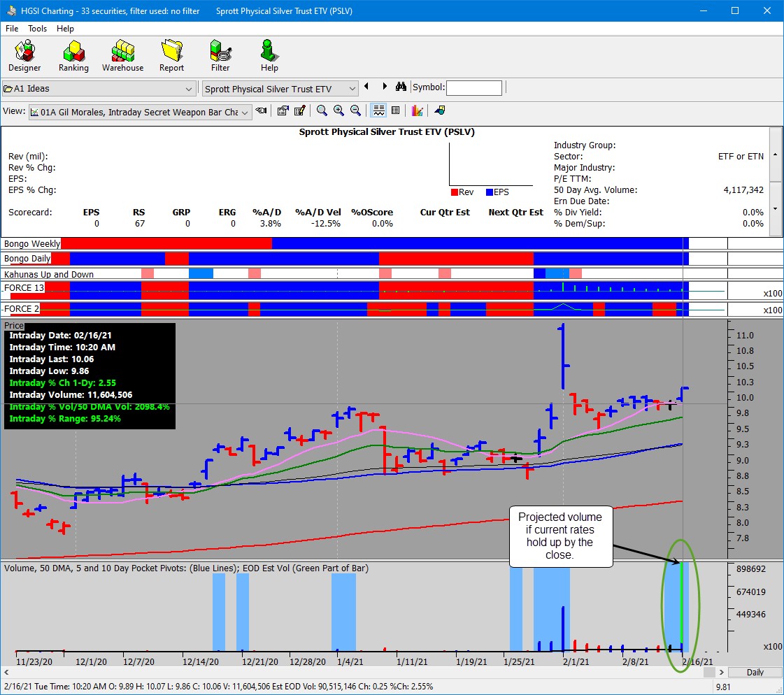Viewport: 784px width, 695px height.
Task: Click the red Rev legend swatch
Action: coord(455,192)
